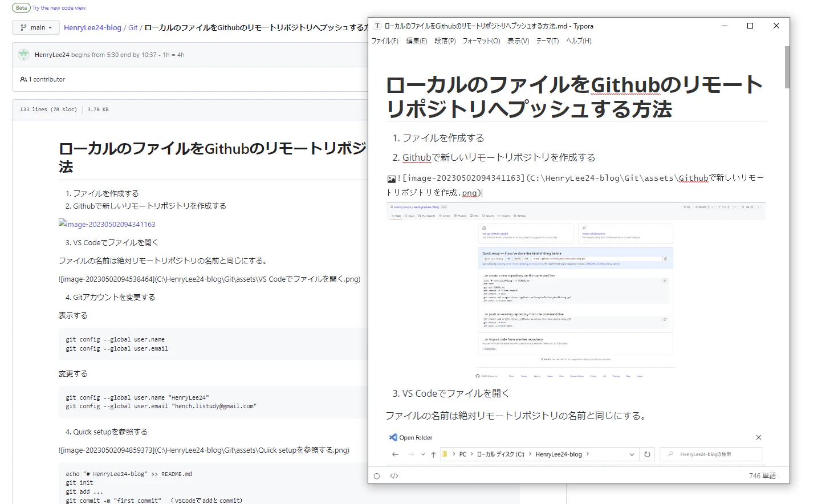
Task: Expand the address bar dropdown chevron
Action: pyautogui.click(x=632, y=454)
